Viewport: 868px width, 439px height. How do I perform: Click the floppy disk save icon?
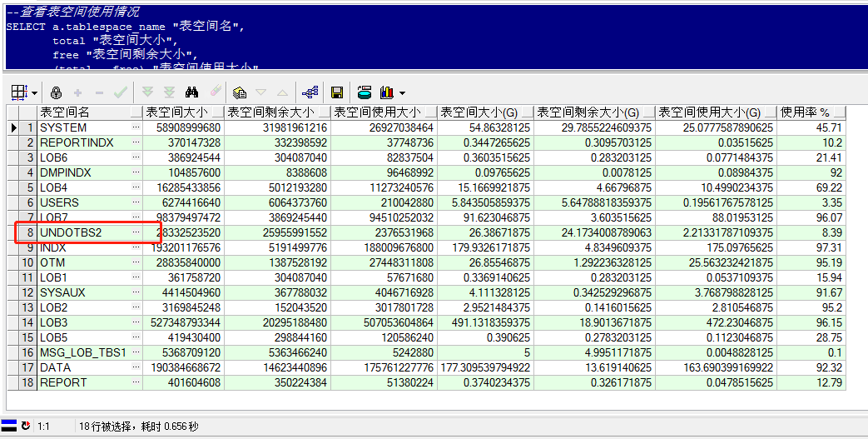pyautogui.click(x=337, y=92)
